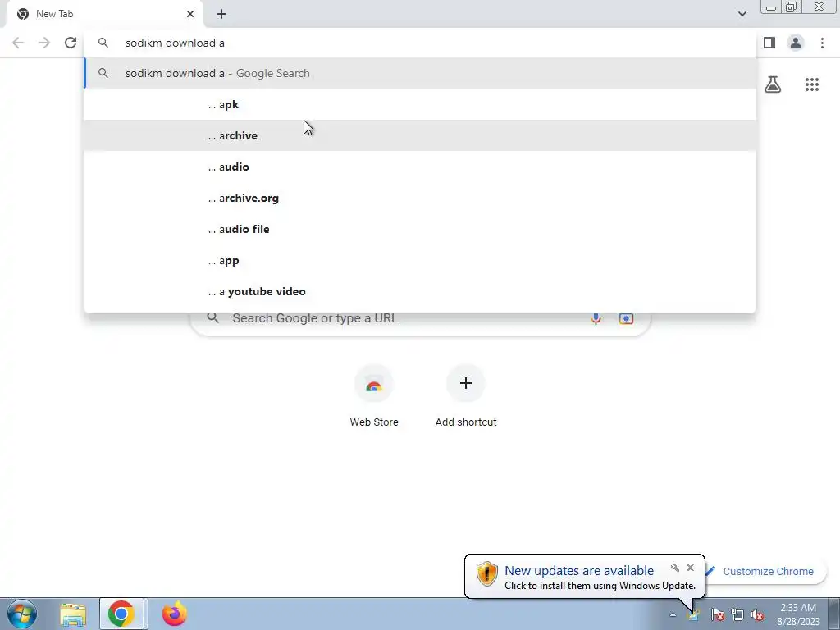The image size is (840, 630).
Task: Choose the 'a youtube video' suggestion
Action: pos(420,291)
